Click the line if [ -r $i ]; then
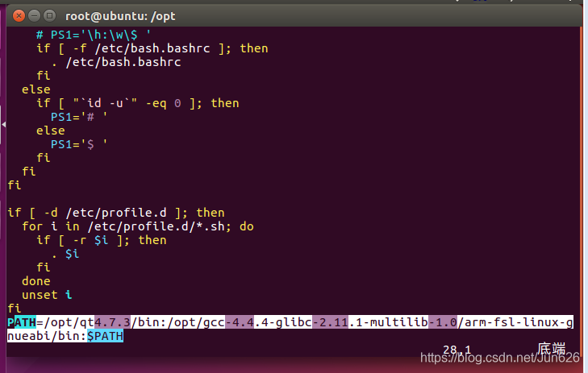The height and width of the screenshot is (373, 588). coord(102,240)
